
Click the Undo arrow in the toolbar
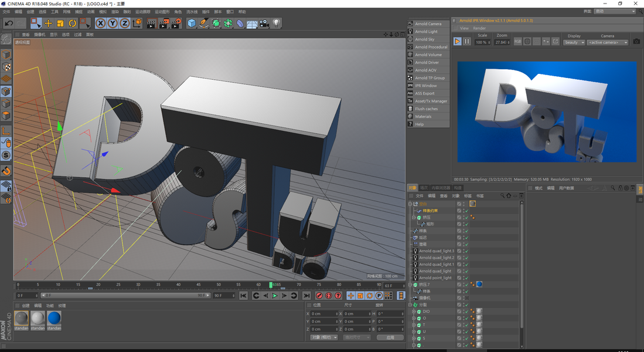coord(9,23)
